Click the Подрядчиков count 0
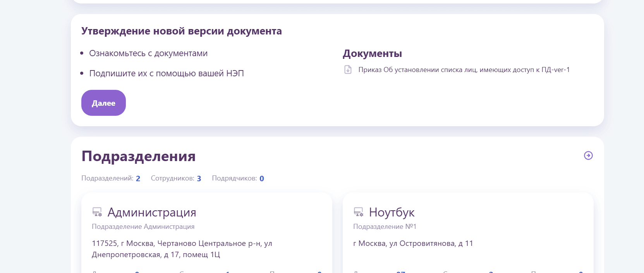 (x=262, y=179)
